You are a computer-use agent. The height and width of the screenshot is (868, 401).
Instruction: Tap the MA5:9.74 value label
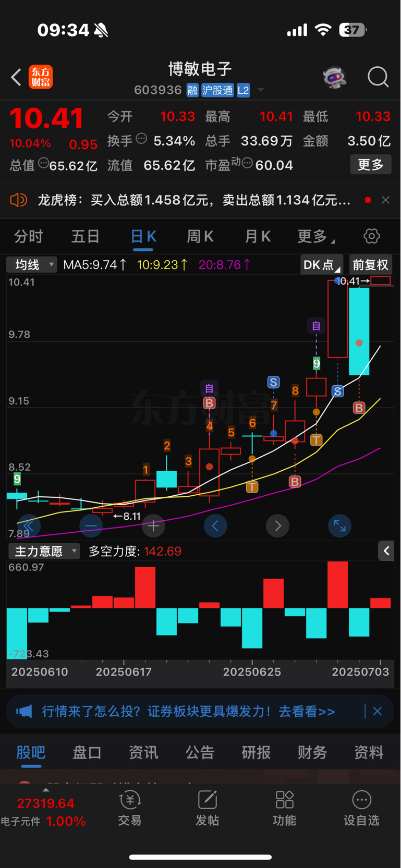(94, 265)
